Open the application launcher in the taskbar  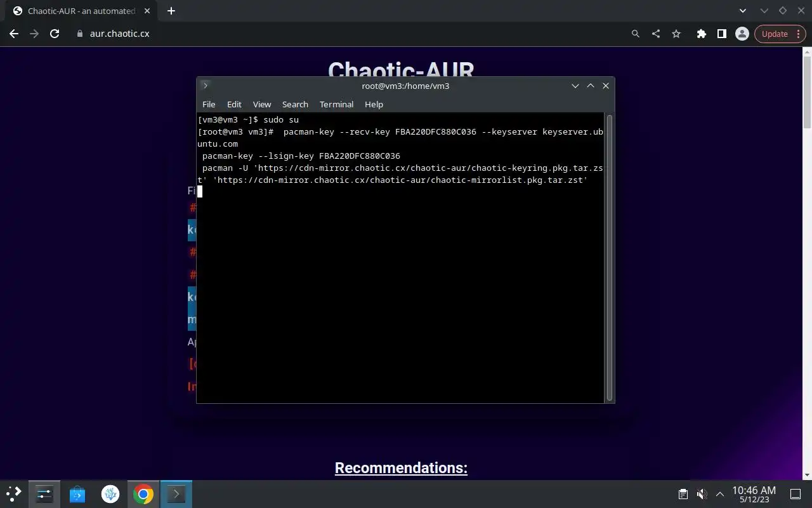point(14,493)
